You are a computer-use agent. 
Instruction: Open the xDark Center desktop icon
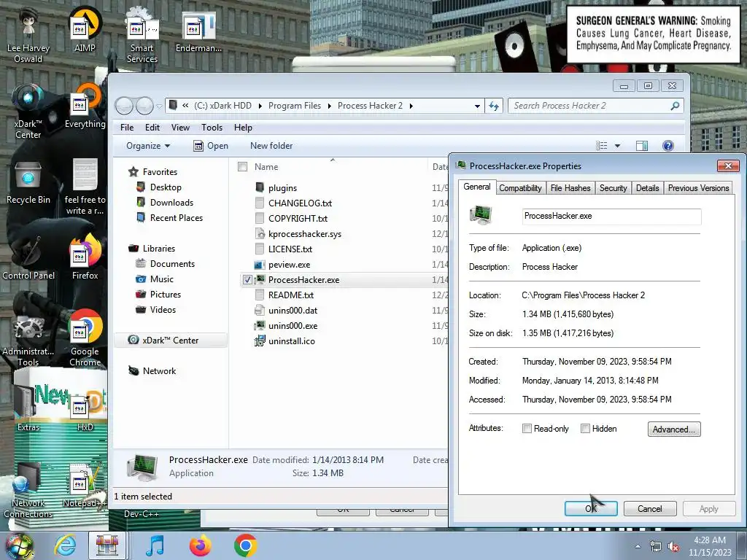28,112
